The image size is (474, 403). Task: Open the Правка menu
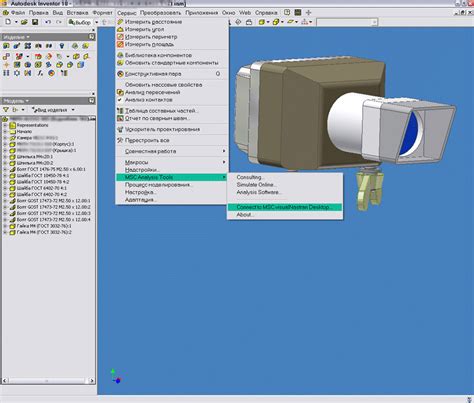tap(39, 13)
